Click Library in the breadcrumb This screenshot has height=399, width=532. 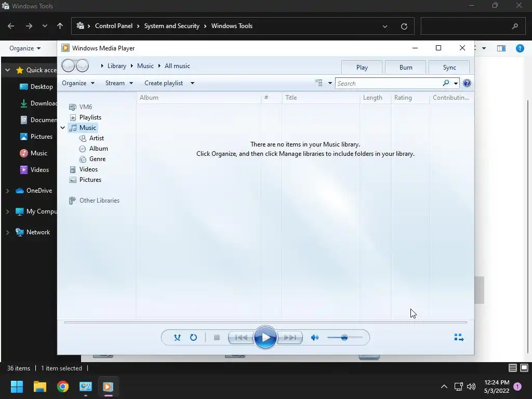point(117,66)
